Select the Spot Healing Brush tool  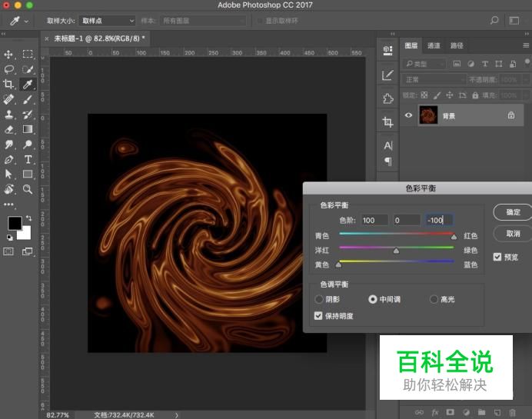pos(8,99)
